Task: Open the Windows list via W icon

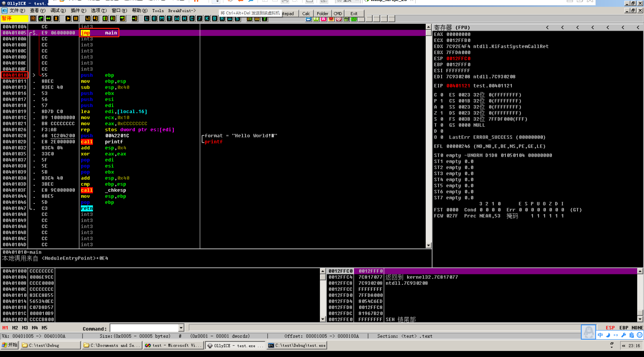Action: tap(177, 18)
